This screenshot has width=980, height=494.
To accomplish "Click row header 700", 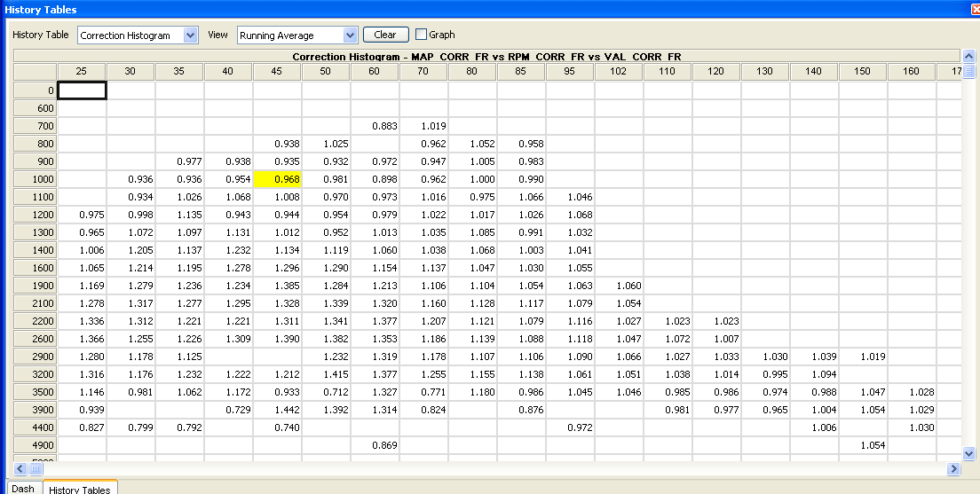I will coord(36,126).
